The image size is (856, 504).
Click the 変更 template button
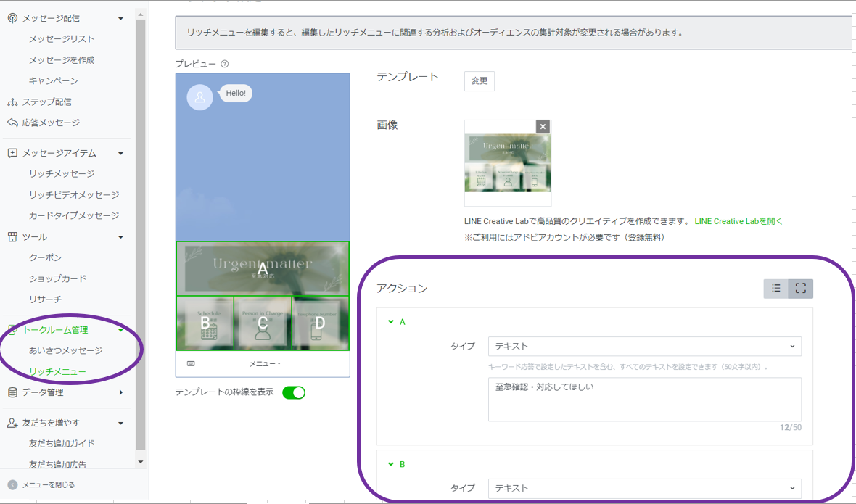point(480,80)
